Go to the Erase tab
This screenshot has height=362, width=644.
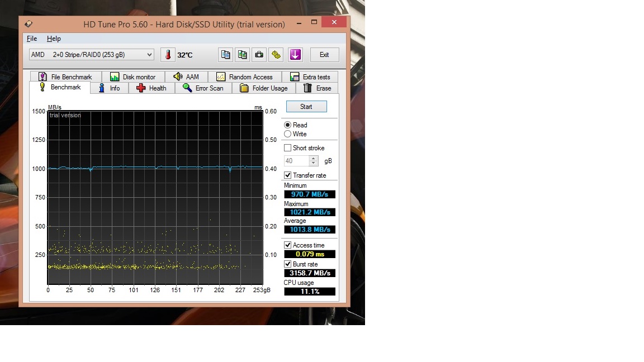click(x=317, y=88)
